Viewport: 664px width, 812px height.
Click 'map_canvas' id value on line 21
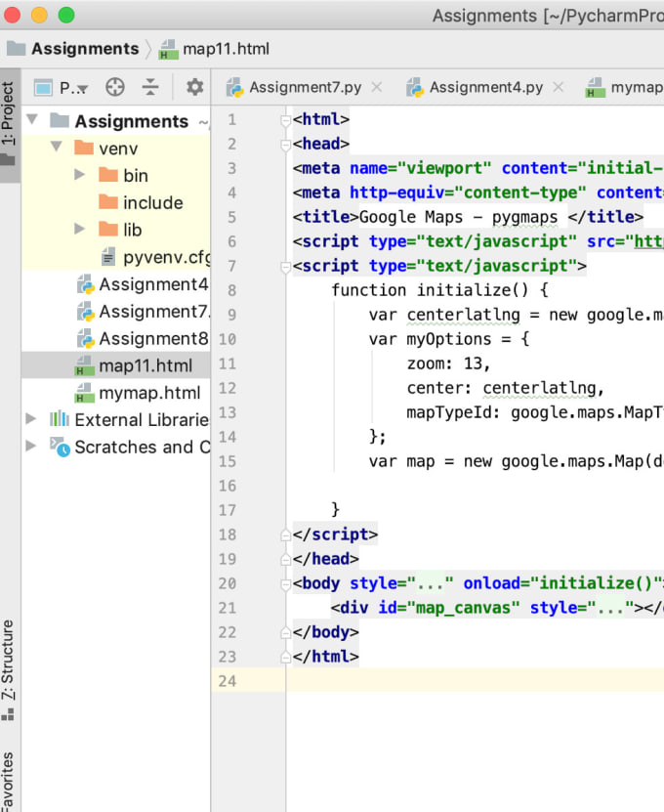(x=463, y=608)
